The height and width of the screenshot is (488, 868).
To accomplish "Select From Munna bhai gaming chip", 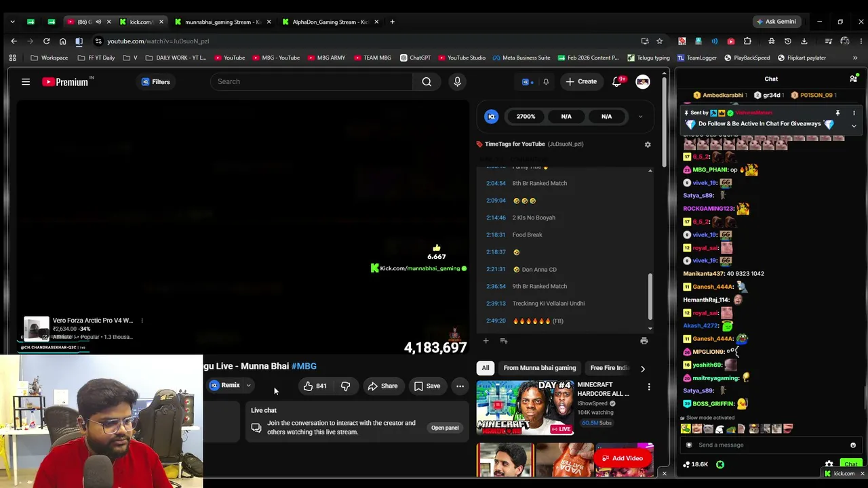I will pyautogui.click(x=540, y=368).
